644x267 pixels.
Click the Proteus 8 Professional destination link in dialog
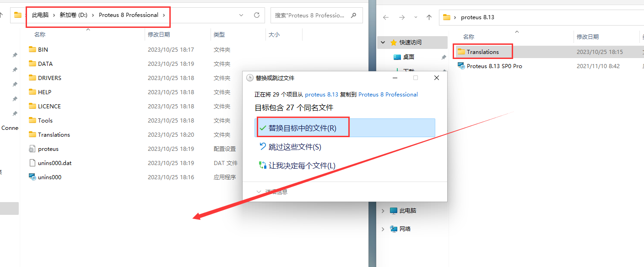(x=388, y=94)
